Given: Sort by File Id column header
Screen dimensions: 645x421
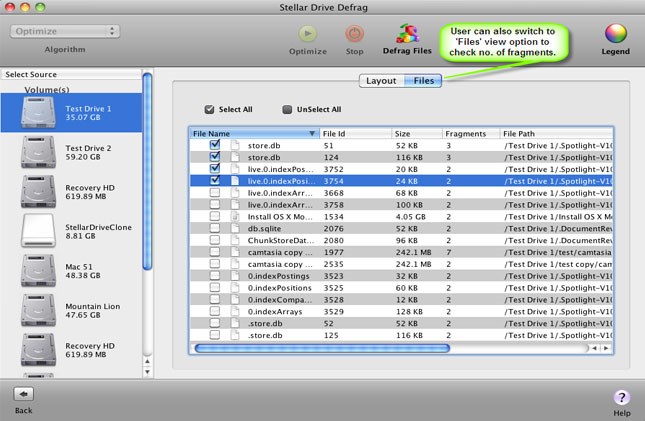Looking at the screenshot, I should click(355, 133).
